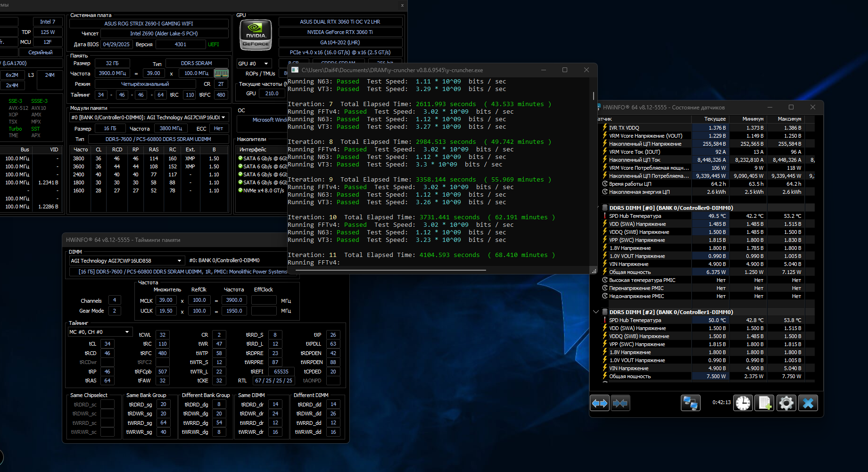Click the Iteration: 11 line in console
The image size is (868, 472).
click(x=422, y=255)
